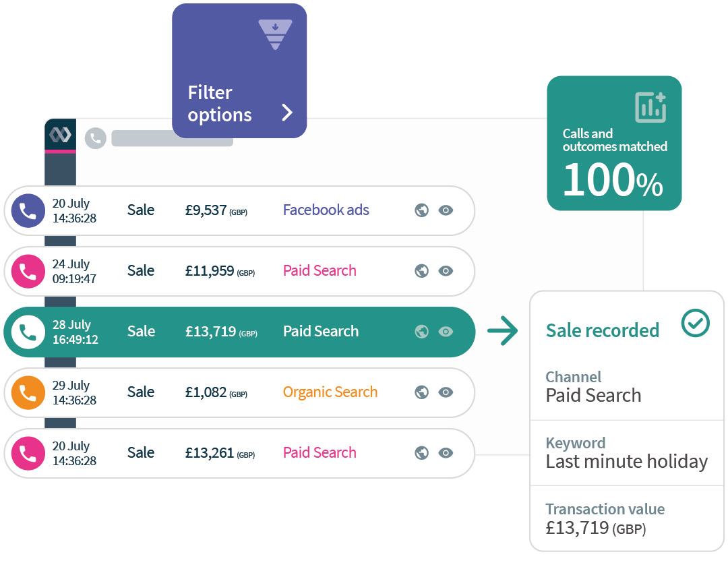Click the pink phone icon on 24 July row

[28, 271]
